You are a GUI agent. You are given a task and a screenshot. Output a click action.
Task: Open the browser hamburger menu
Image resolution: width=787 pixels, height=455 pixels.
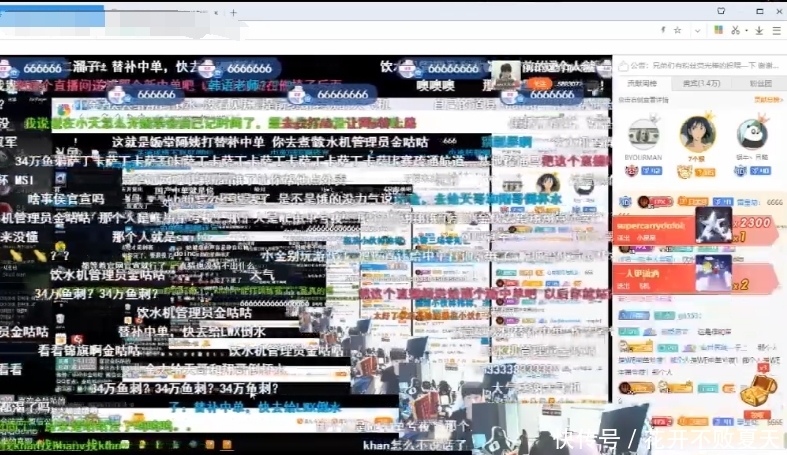pyautogui.click(x=776, y=30)
